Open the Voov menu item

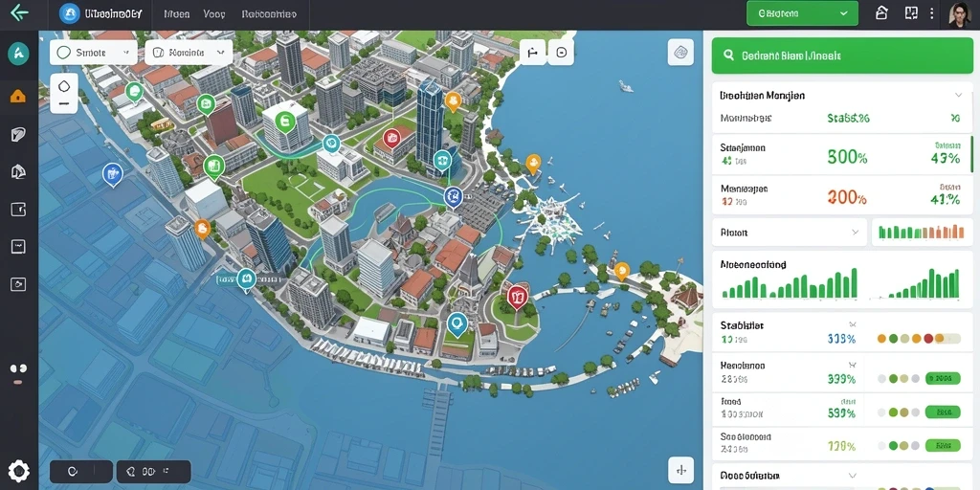214,13
